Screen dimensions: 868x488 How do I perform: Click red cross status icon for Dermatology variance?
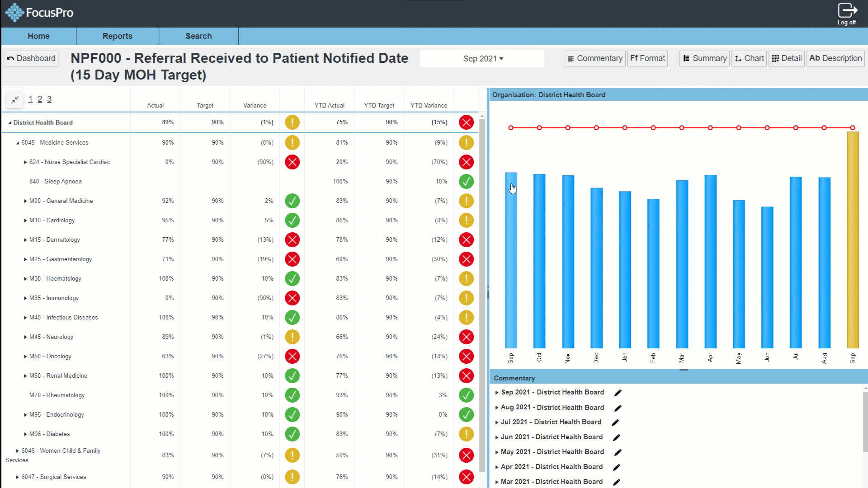coord(292,240)
